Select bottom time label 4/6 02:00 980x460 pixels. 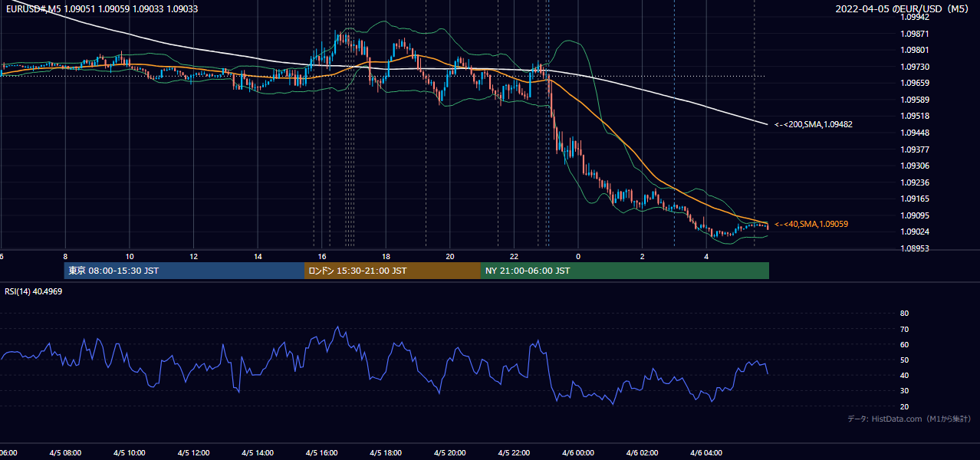643,453
